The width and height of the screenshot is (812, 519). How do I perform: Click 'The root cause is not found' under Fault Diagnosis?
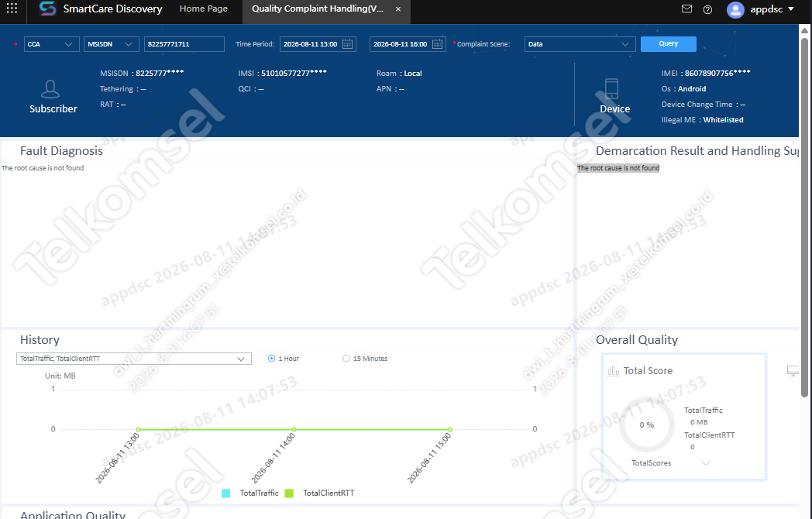43,168
